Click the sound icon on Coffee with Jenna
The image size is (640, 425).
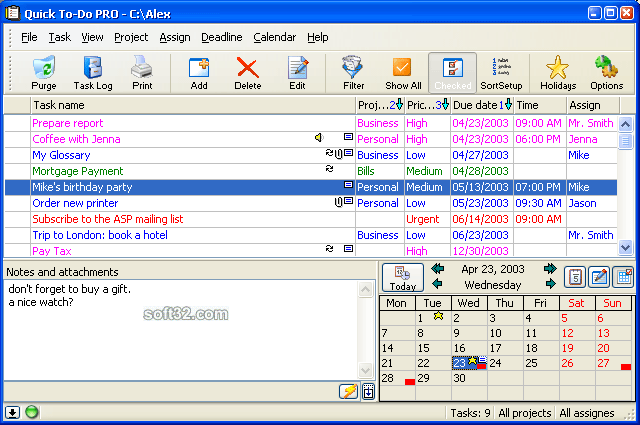click(319, 138)
